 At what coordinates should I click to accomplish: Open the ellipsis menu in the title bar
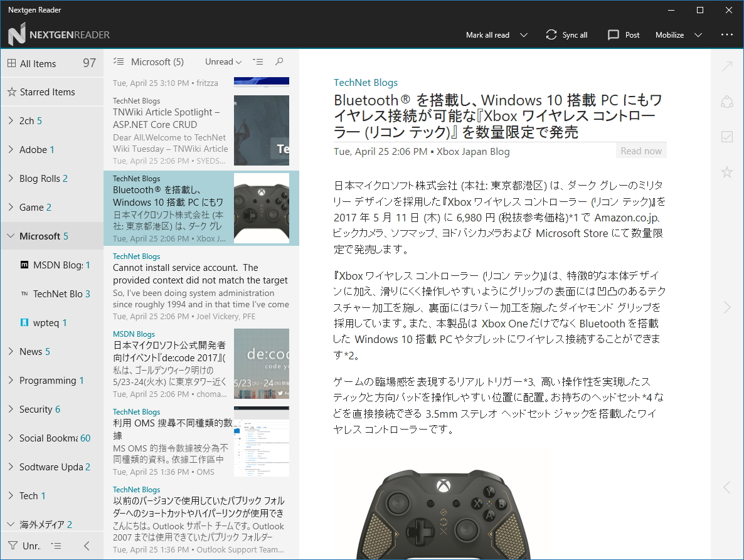[x=726, y=34]
